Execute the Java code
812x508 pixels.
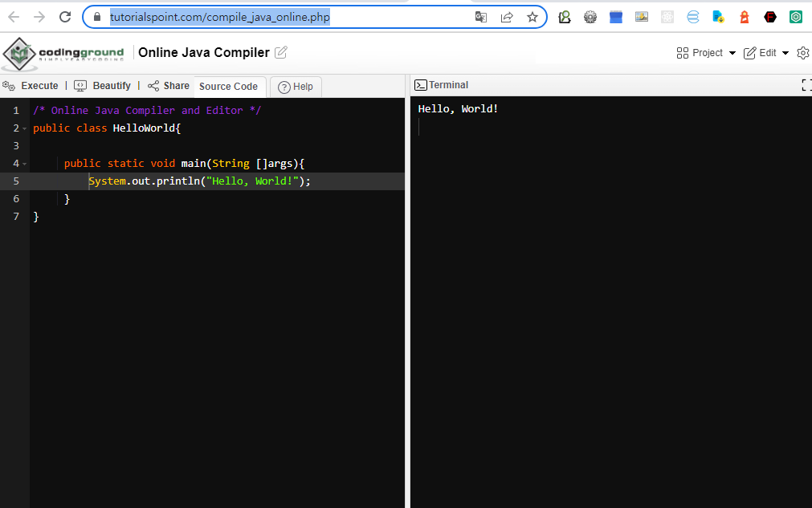tap(30, 86)
